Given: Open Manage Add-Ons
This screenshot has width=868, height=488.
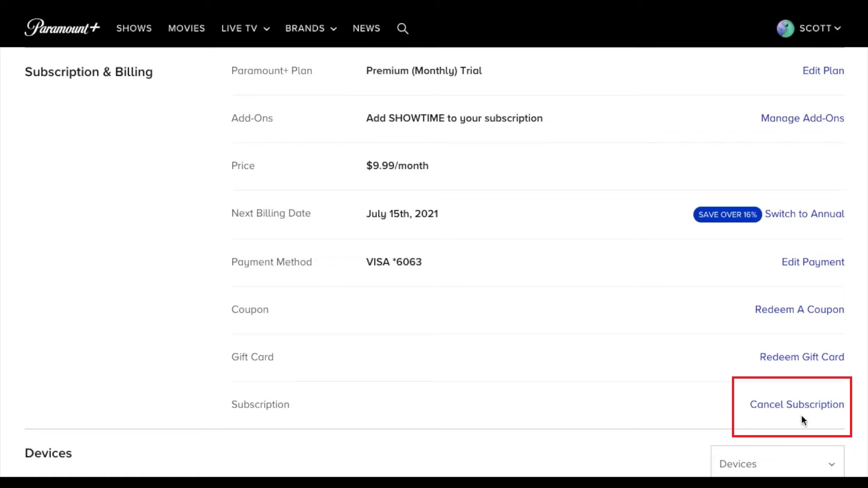Looking at the screenshot, I should tap(802, 118).
